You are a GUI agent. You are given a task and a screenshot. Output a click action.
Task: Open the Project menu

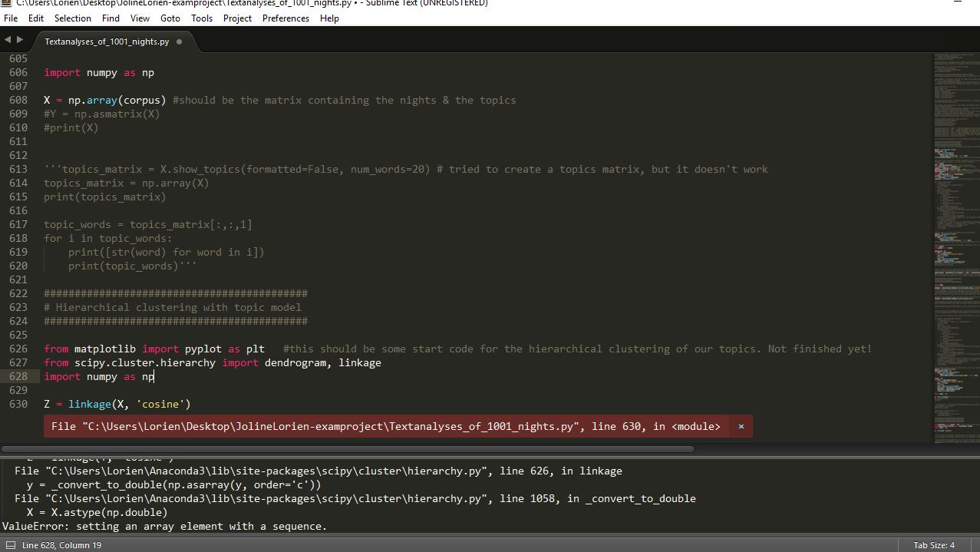(236, 18)
